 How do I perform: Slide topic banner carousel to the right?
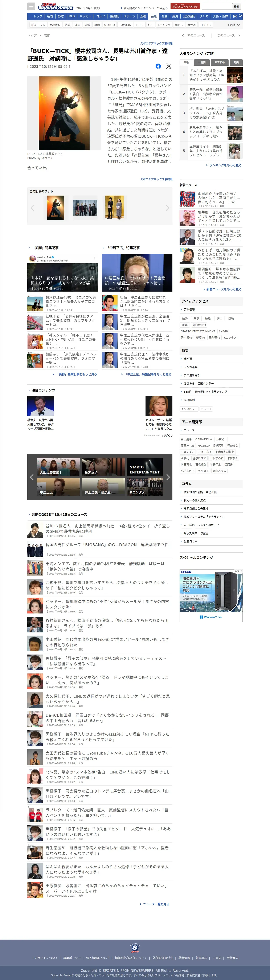click(168, 477)
